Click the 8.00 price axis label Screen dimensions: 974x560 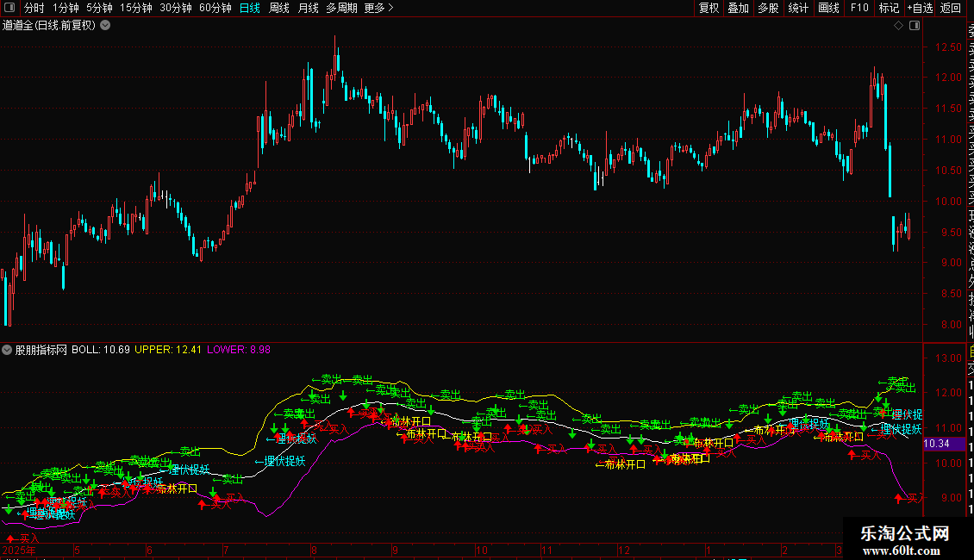(952, 325)
